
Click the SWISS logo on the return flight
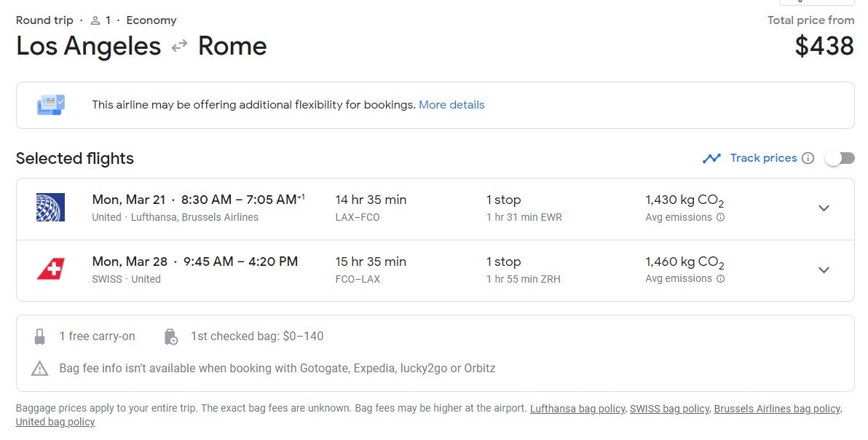pos(50,270)
